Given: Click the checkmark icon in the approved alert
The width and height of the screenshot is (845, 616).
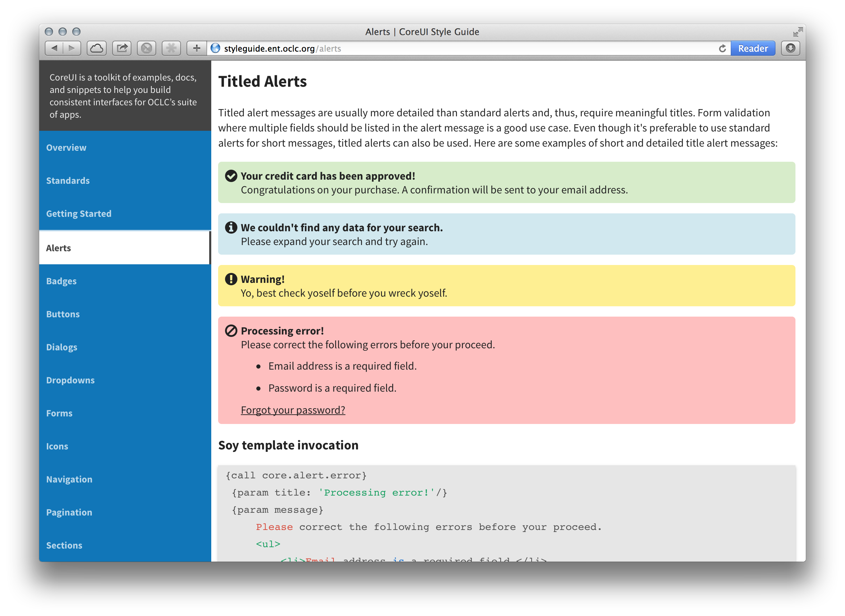Looking at the screenshot, I should tap(231, 176).
